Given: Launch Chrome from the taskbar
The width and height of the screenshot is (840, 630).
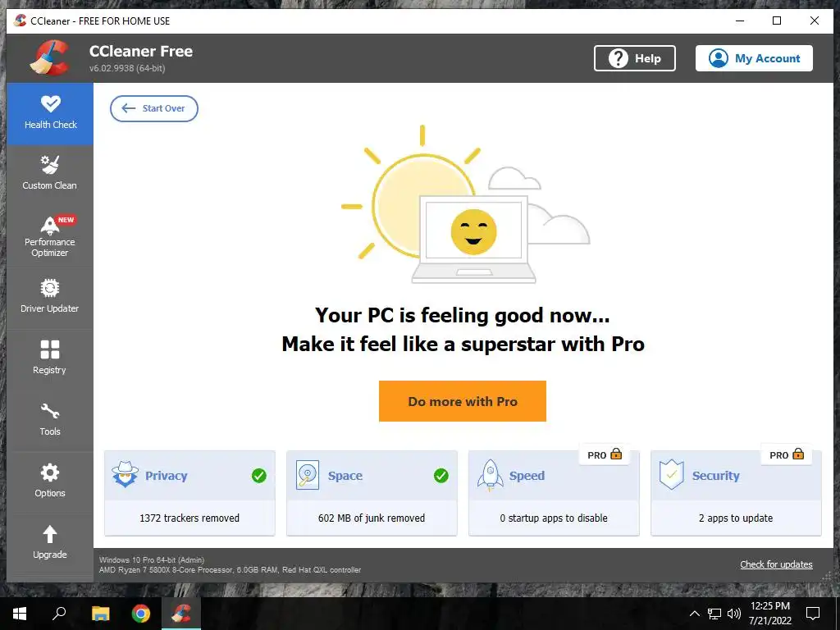Looking at the screenshot, I should (x=141, y=614).
